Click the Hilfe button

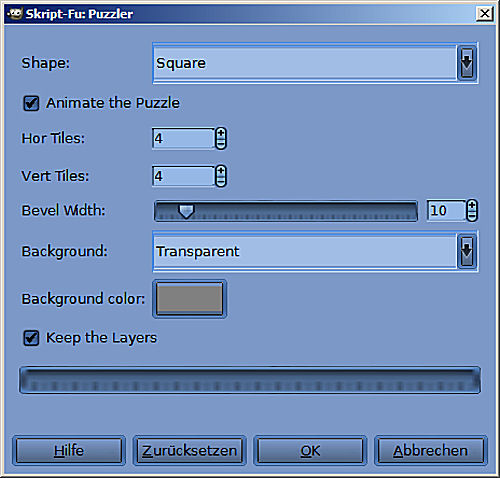[x=69, y=451]
